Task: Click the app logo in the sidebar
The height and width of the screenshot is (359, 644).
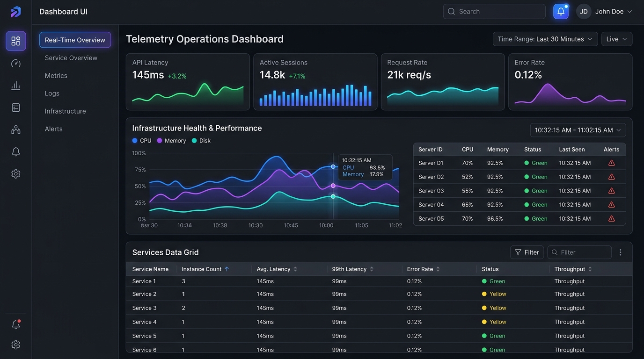Action: coord(16,12)
